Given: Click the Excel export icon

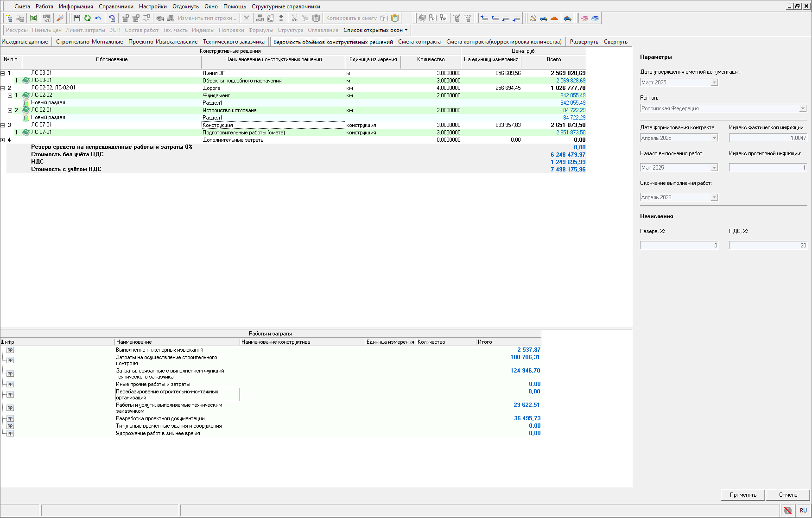Looking at the screenshot, I should [x=33, y=18].
